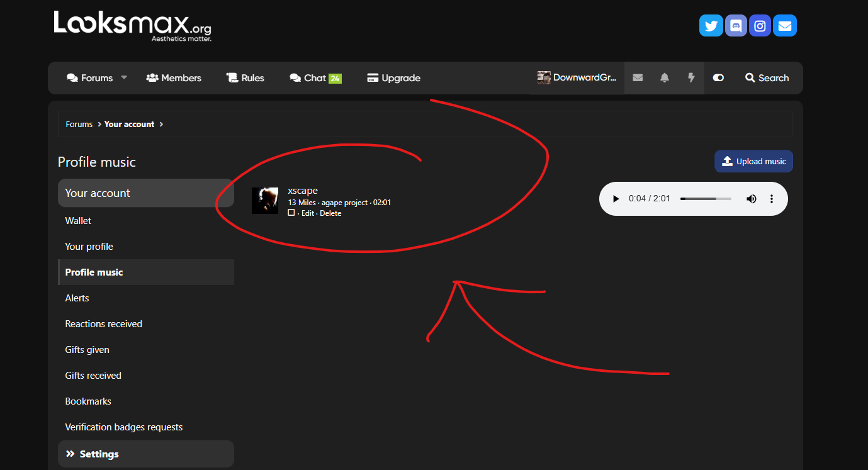Viewport: 868px width, 470px height.
Task: Click the xscape track album thumbnail
Action: (265, 201)
